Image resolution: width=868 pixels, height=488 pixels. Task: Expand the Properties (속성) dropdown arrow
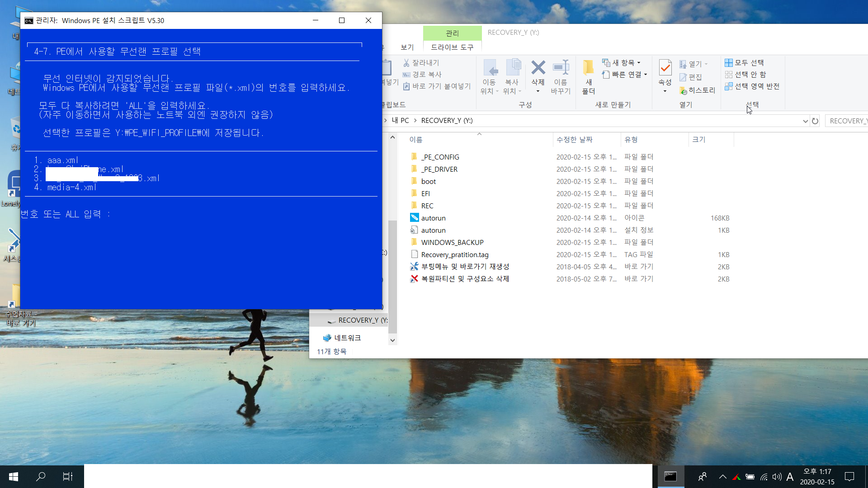[665, 91]
